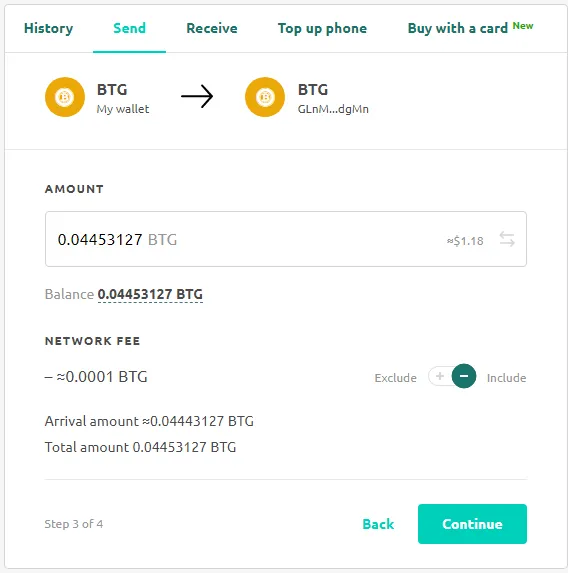Image resolution: width=568 pixels, height=573 pixels.
Task: Click the ≈$1.18 fiat value
Action: (465, 241)
